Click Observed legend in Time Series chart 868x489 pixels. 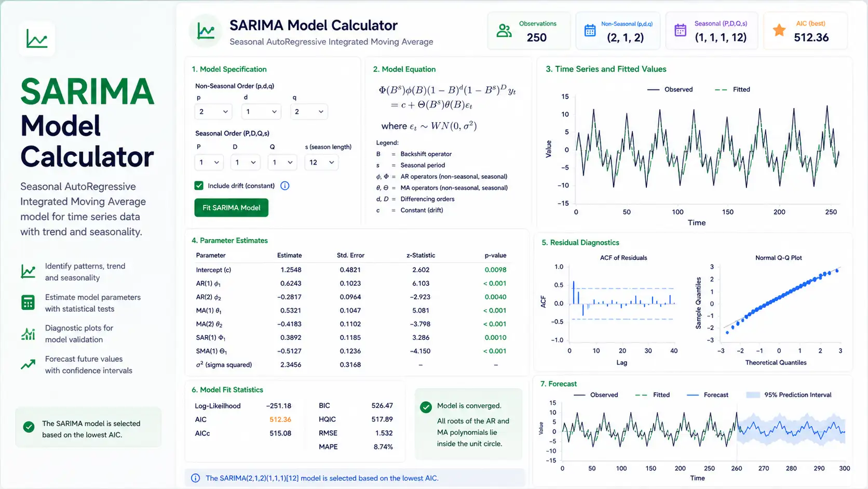tap(670, 89)
